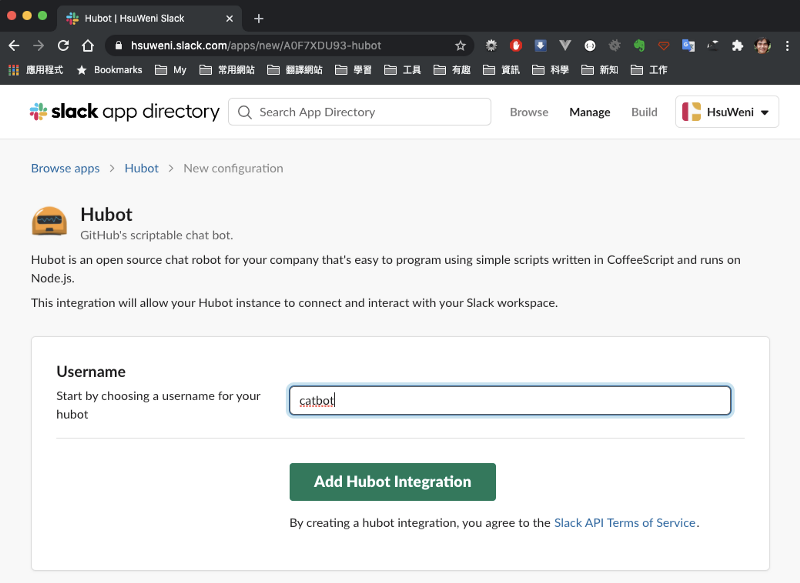Click the search magnifier icon
The height and width of the screenshot is (583, 800).
tap(245, 112)
